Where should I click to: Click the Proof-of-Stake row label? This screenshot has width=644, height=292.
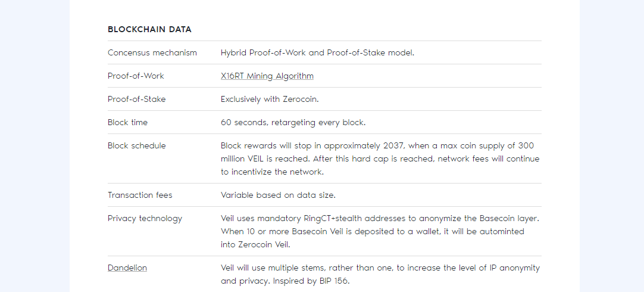click(136, 99)
